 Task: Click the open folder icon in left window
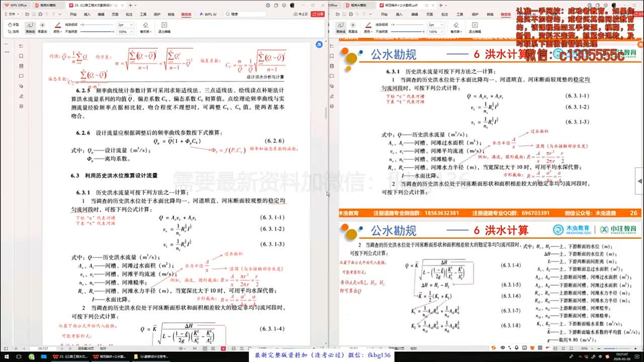(x=26, y=14)
